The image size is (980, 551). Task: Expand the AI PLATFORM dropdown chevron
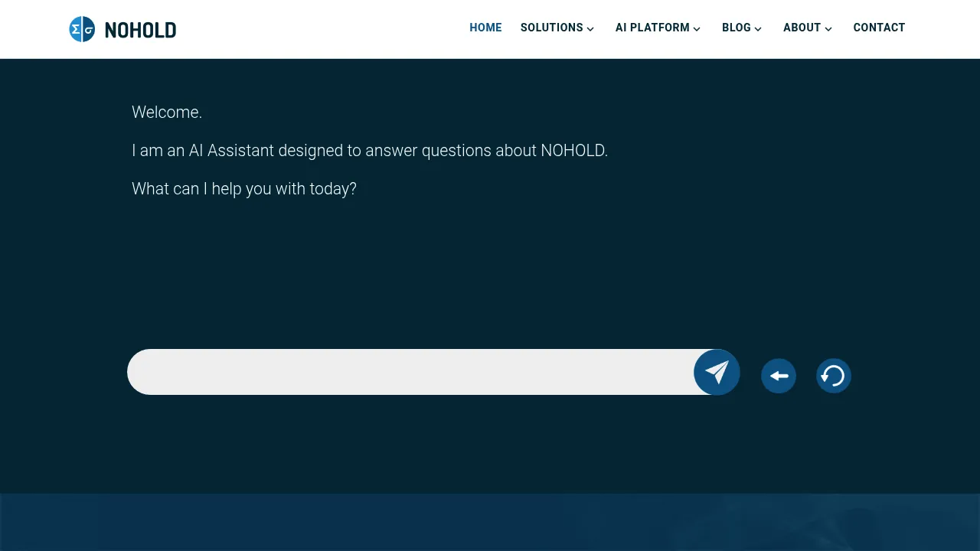[x=697, y=29]
